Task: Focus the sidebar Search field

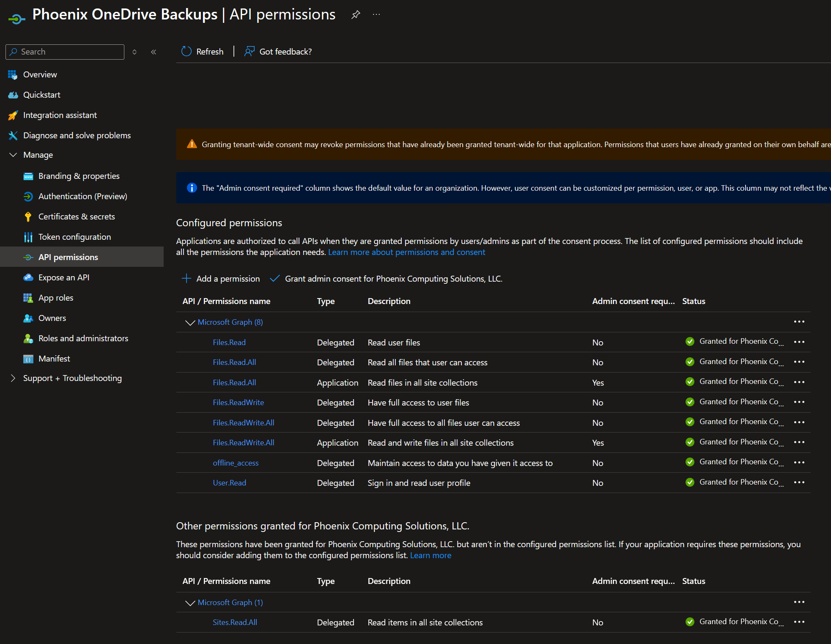Action: click(x=65, y=52)
